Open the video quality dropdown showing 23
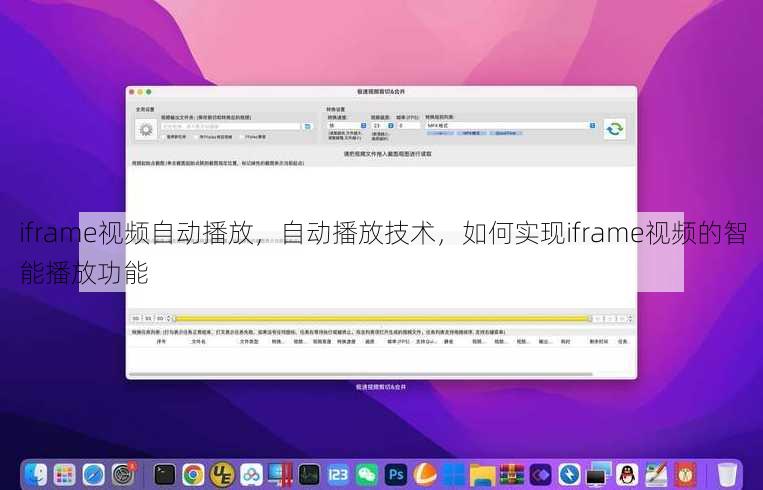 [383, 126]
